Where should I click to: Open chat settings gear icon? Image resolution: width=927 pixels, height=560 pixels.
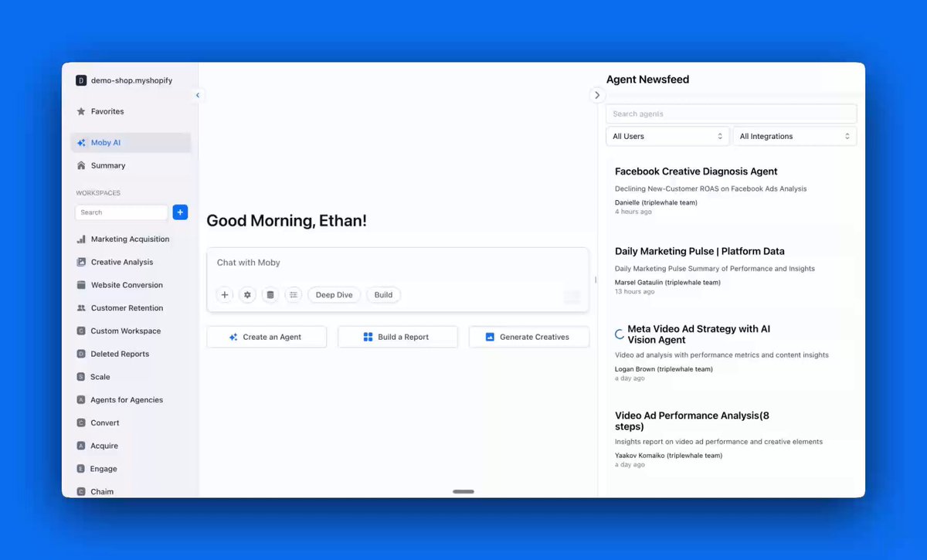247,295
